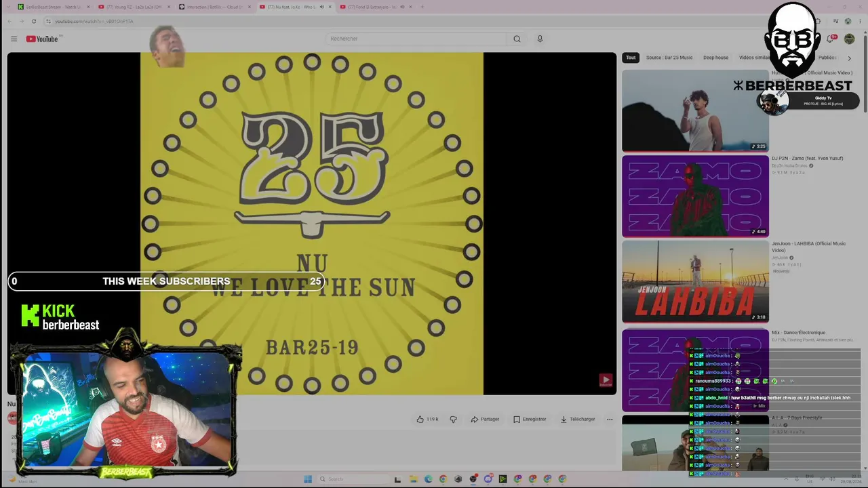Select the Deep house filter chip
The image size is (868, 488).
pos(715,58)
